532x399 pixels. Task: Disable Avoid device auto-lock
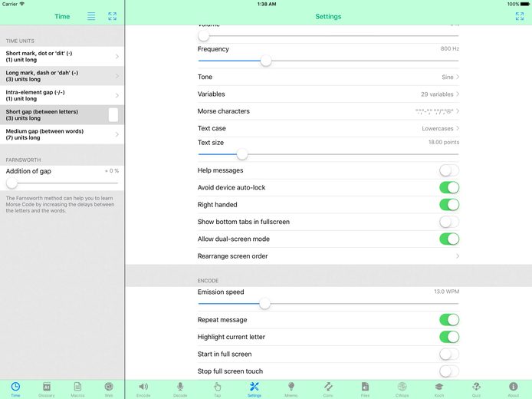pos(449,187)
